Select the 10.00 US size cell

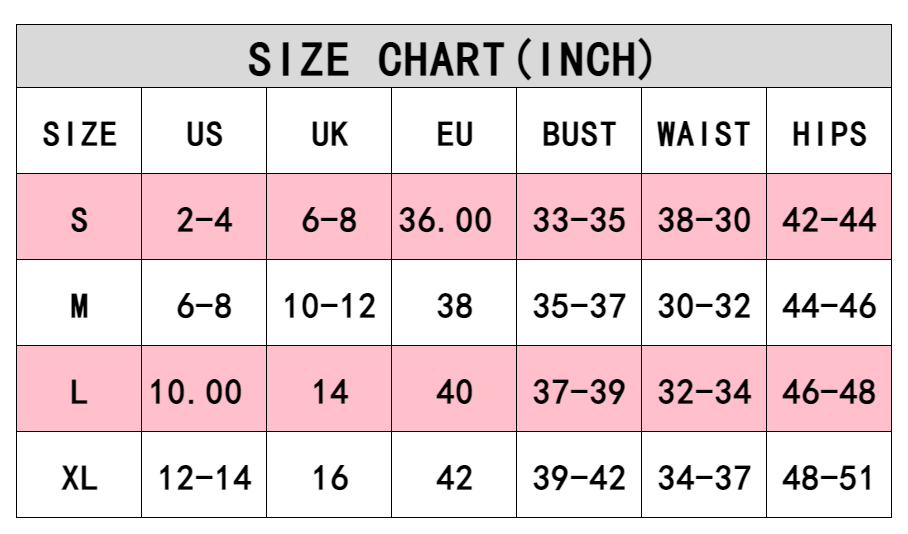click(x=196, y=391)
